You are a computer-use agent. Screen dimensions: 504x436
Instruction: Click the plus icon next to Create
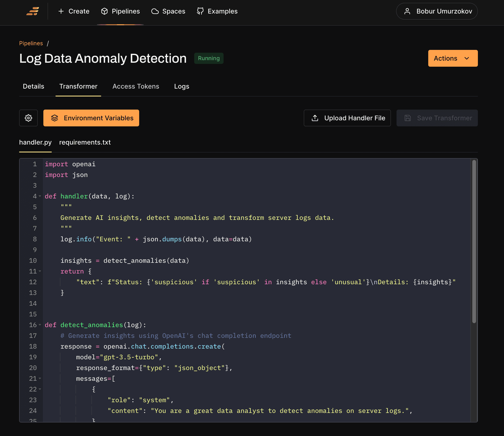click(x=61, y=11)
